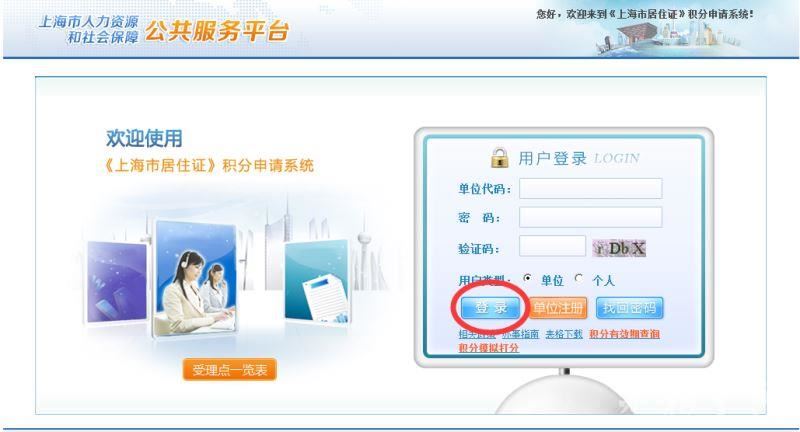Click the customer service headset picture
Image resolution: width=800 pixels, height=432 pixels.
tap(194, 278)
